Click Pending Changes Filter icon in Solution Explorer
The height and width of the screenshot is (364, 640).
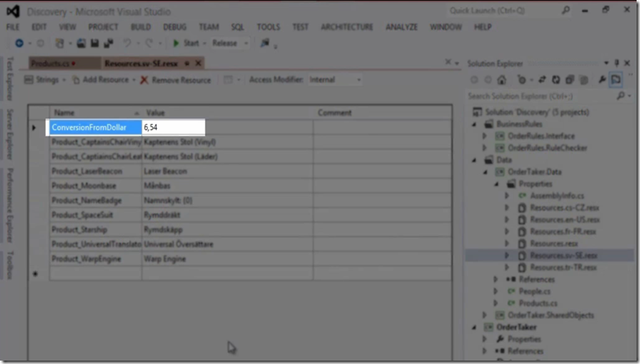[522, 80]
